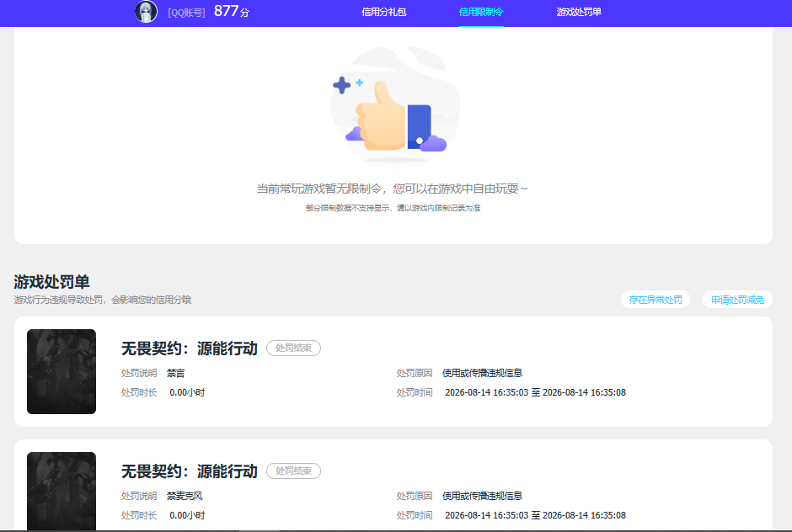792x532 pixels.
Task: Click the penalty time range on the 禁言 card
Action: pyautogui.click(x=535, y=393)
